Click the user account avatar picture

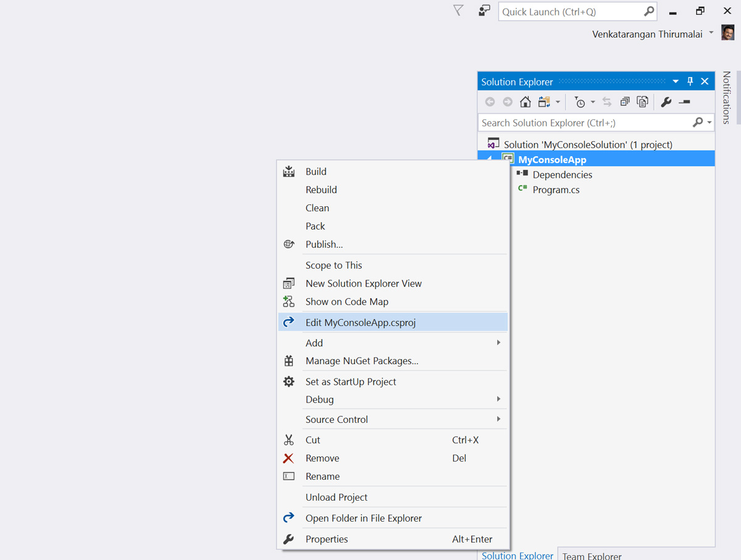coord(728,33)
